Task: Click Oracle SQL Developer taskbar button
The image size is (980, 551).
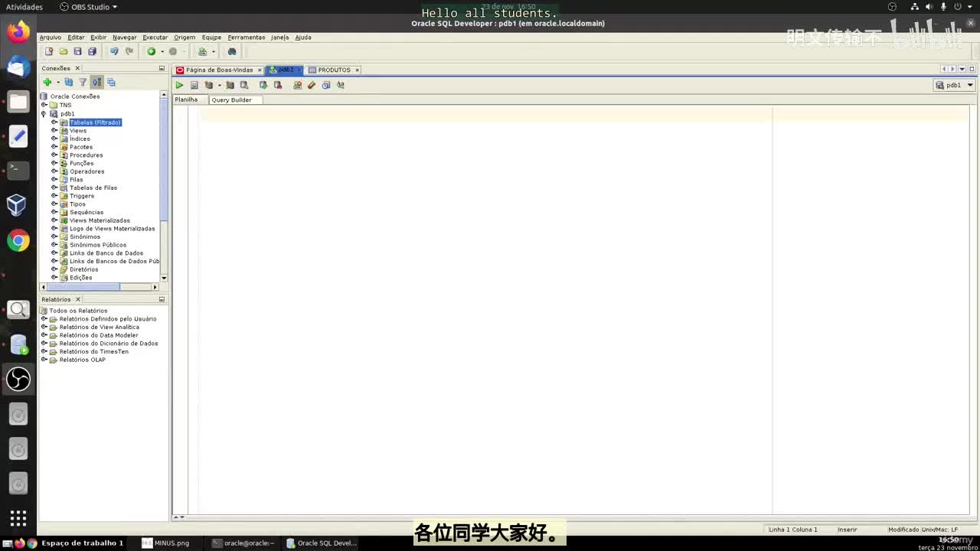Action: click(322, 543)
